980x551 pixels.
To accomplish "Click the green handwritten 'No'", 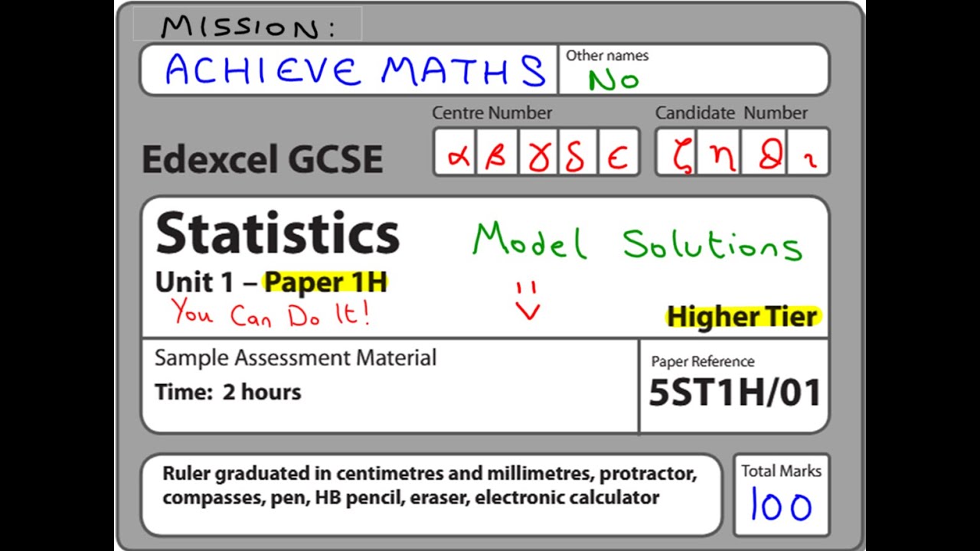I will 613,80.
